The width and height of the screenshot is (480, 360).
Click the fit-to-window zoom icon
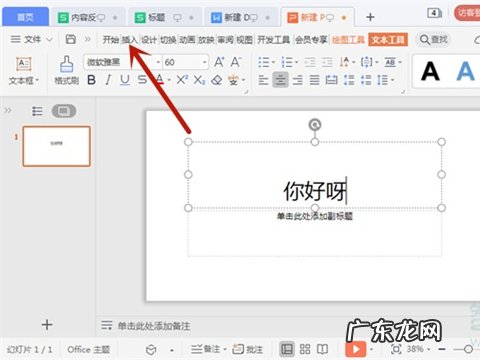(x=396, y=349)
